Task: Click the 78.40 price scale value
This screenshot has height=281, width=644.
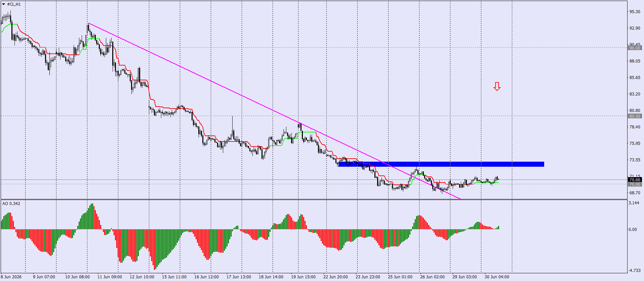Action: coord(635,127)
